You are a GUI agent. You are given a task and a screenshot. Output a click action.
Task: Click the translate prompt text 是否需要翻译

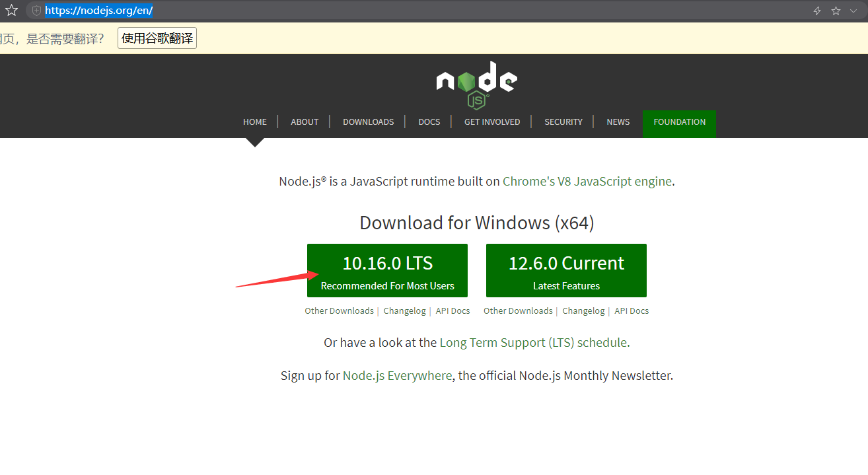coord(65,38)
